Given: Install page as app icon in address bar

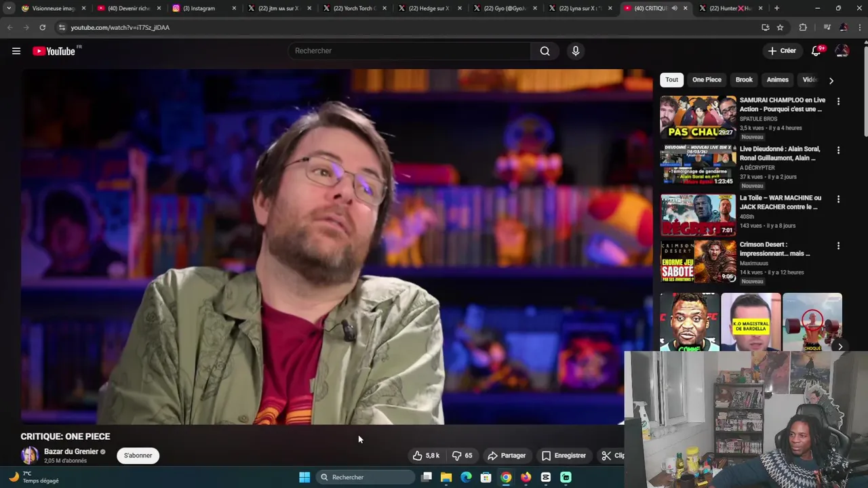Looking at the screenshot, I should 765,27.
